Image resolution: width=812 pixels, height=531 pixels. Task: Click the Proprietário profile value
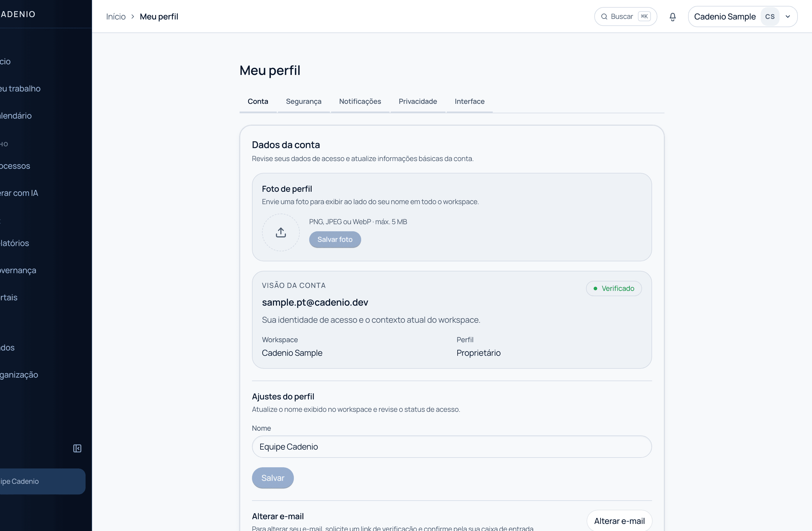478,353
